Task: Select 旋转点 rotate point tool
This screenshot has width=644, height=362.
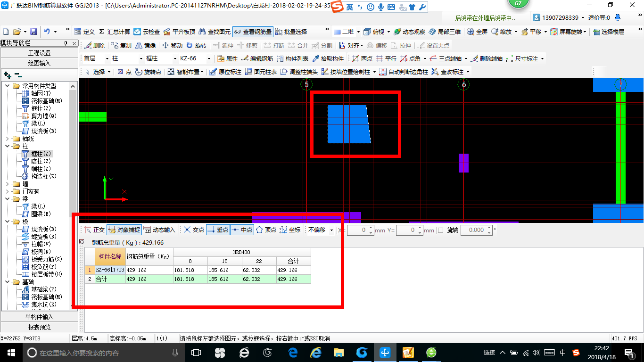Action: (x=148, y=72)
